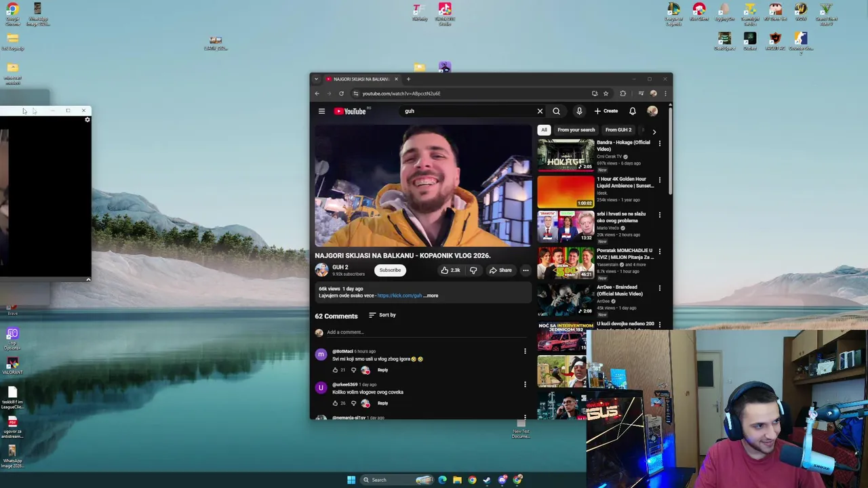Open the YouTube account avatar menu
This screenshot has width=868, height=488.
(x=652, y=111)
